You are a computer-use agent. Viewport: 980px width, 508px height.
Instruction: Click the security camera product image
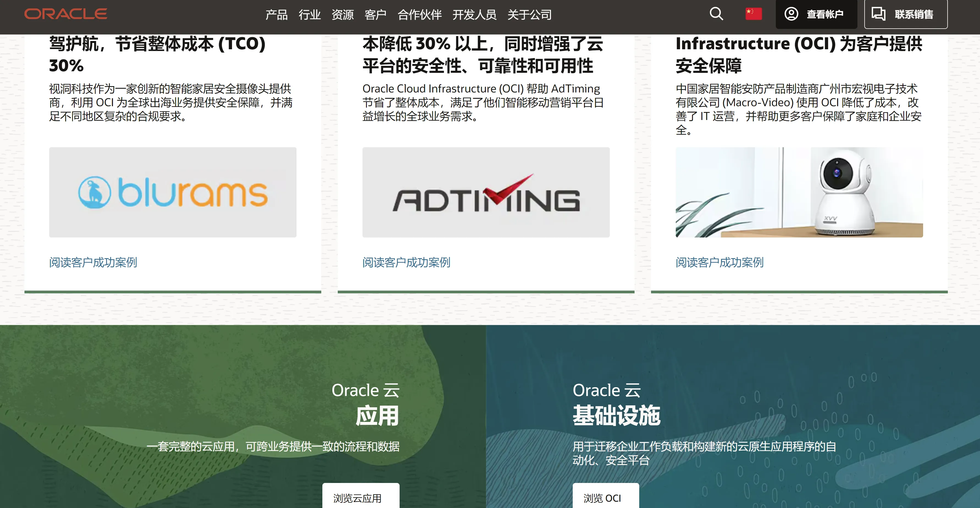(x=799, y=192)
